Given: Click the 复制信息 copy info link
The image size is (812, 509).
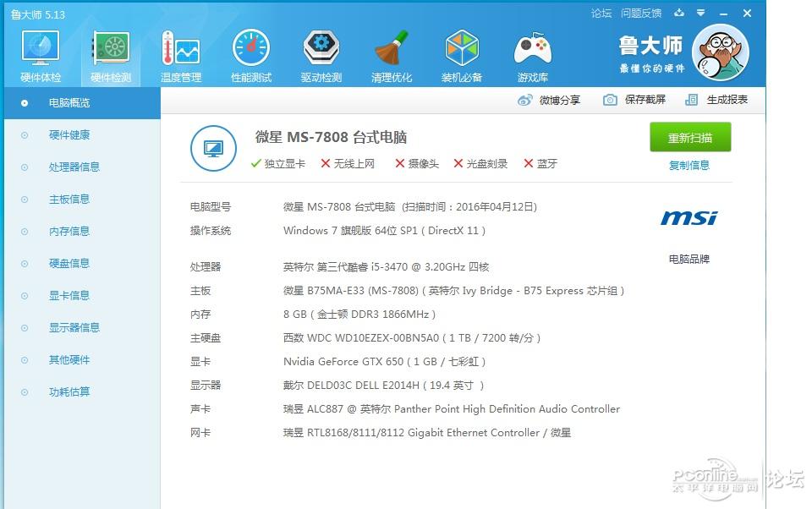Looking at the screenshot, I should coord(689,165).
